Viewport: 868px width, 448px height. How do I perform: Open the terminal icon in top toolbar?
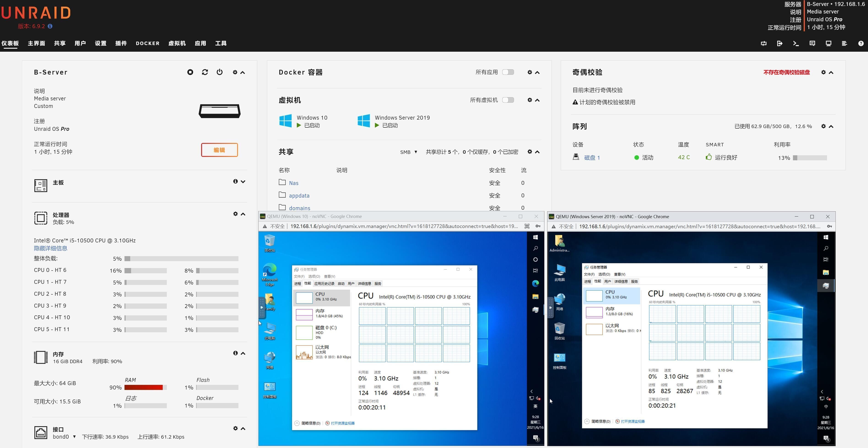(x=796, y=43)
